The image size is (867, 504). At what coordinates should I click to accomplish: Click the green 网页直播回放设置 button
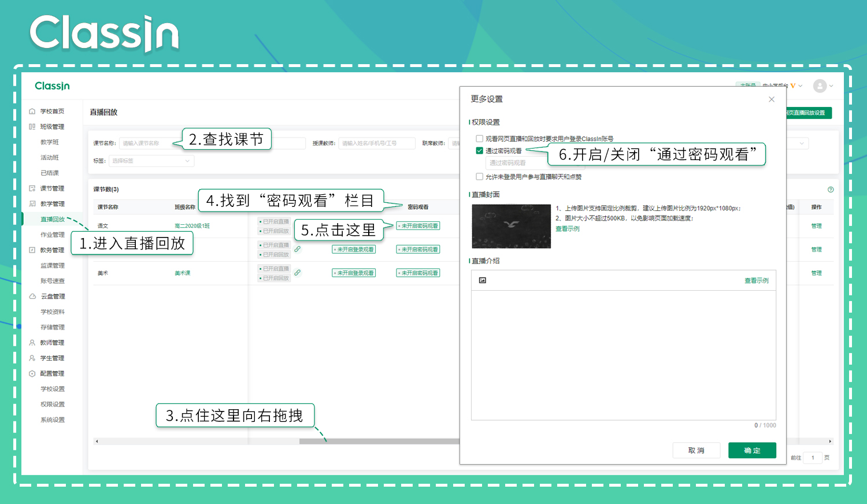click(x=809, y=113)
